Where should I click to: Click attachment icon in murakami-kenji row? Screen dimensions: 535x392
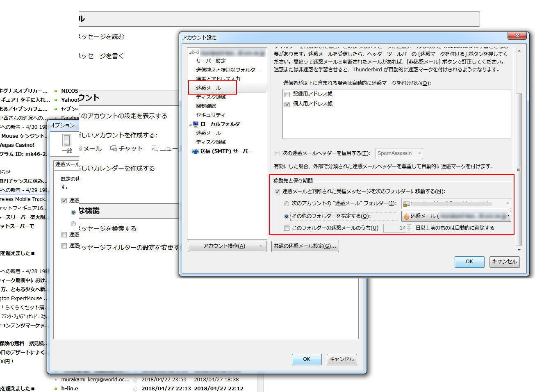tap(135, 380)
